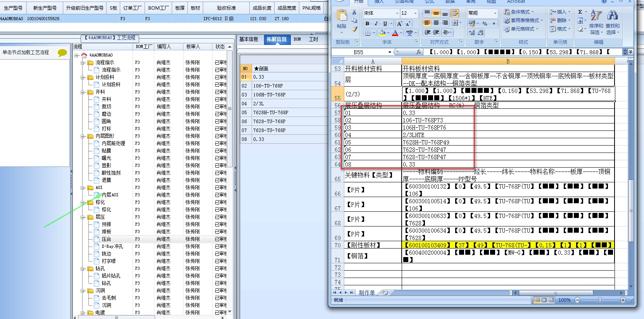Image resolution: width=644 pixels, height=319 pixels.
Task: Open the Name Box dropdown showing B55
Action: [390, 52]
